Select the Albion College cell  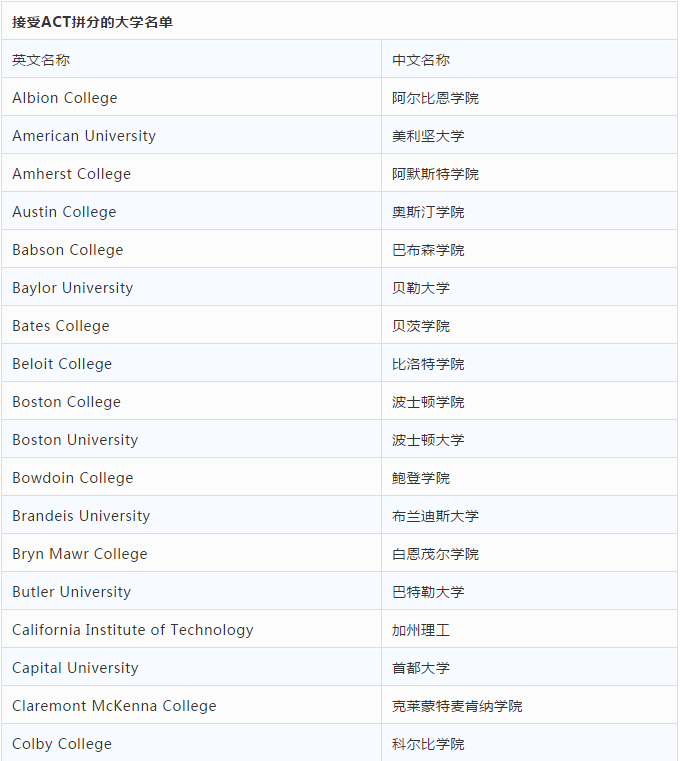click(65, 98)
